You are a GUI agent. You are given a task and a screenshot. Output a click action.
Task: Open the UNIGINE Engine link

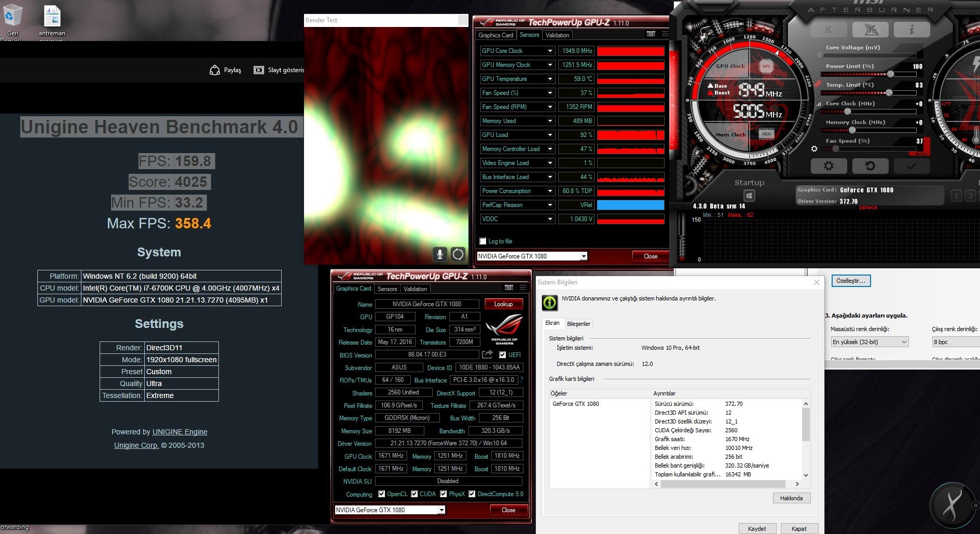coord(180,432)
